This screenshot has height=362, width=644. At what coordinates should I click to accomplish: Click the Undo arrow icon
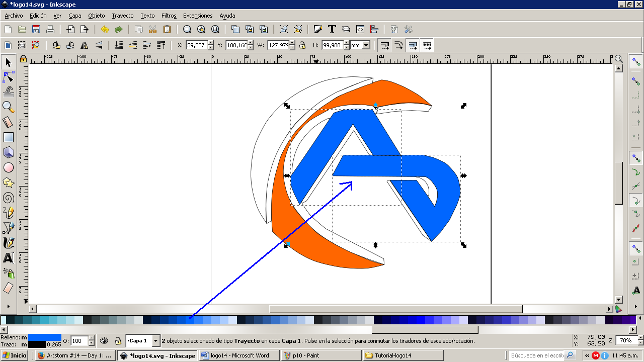(105, 29)
